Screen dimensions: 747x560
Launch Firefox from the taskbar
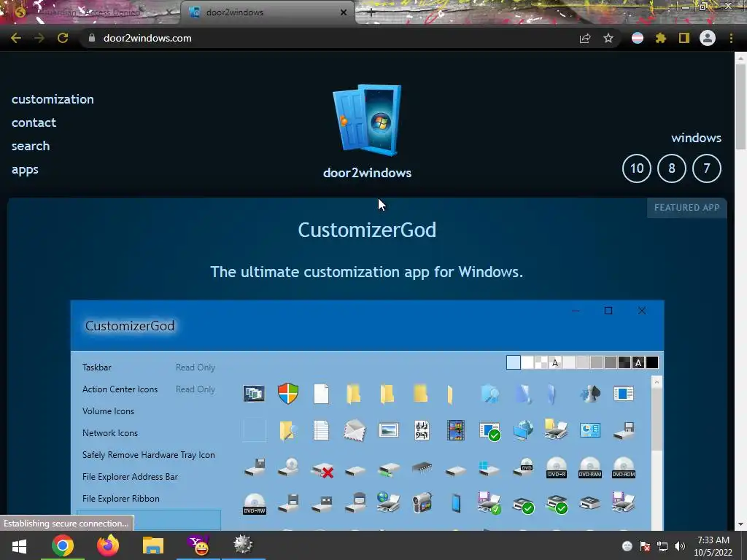(x=108, y=545)
